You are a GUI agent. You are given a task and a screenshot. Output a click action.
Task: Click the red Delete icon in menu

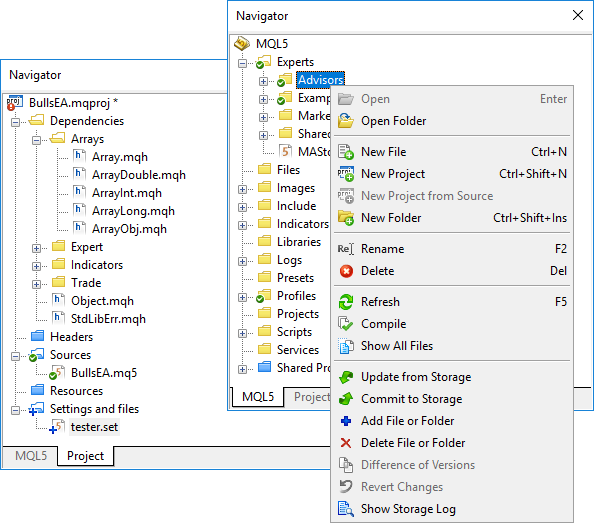346,271
